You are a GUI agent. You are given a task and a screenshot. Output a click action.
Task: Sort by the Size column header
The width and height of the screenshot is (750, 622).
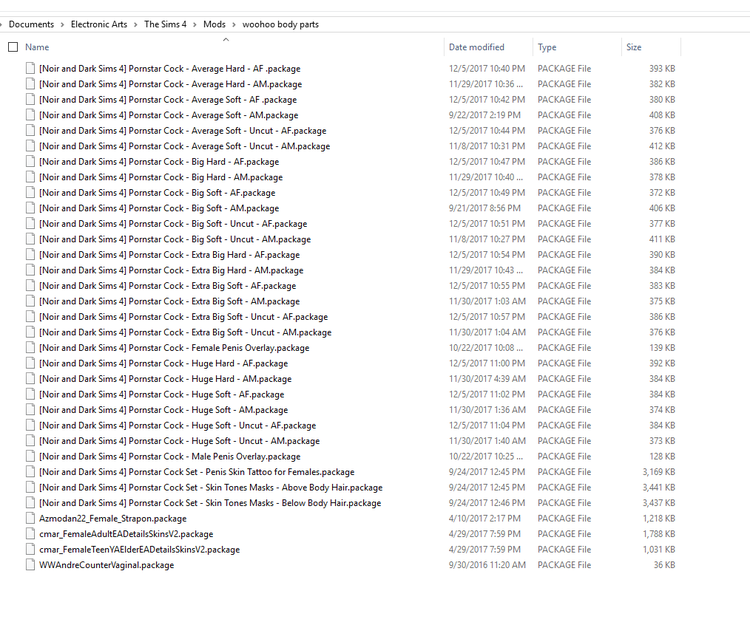(634, 47)
